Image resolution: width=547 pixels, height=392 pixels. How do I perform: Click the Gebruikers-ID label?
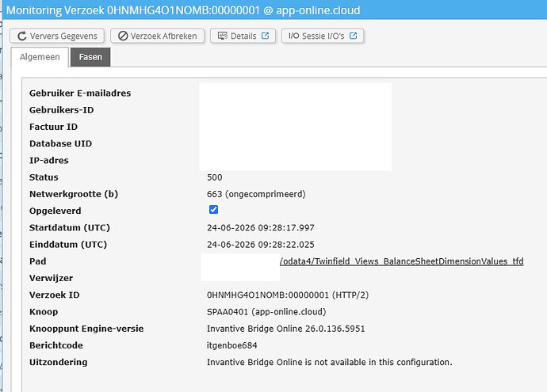click(x=61, y=110)
